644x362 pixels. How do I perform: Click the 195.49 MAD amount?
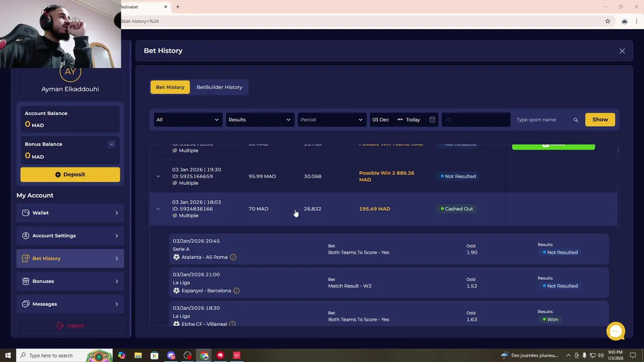coord(374,209)
